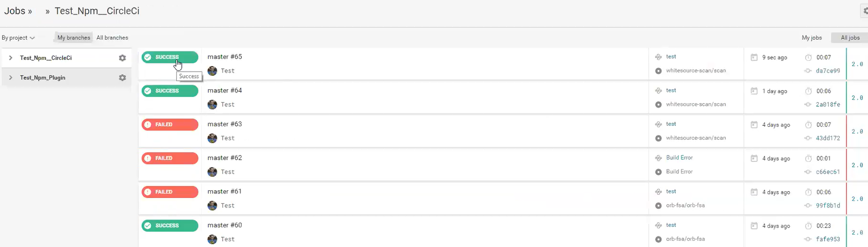
Task: Expand the Test_Npm__CircleCi project tree
Action: (10, 58)
